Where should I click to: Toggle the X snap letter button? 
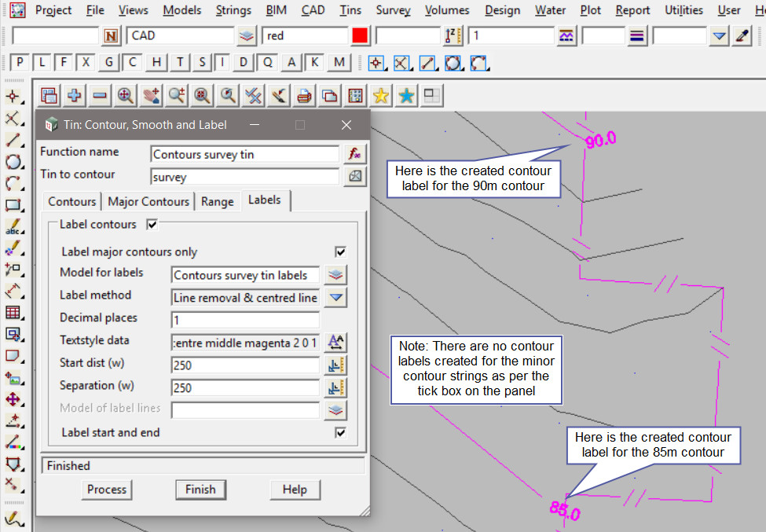(86, 62)
